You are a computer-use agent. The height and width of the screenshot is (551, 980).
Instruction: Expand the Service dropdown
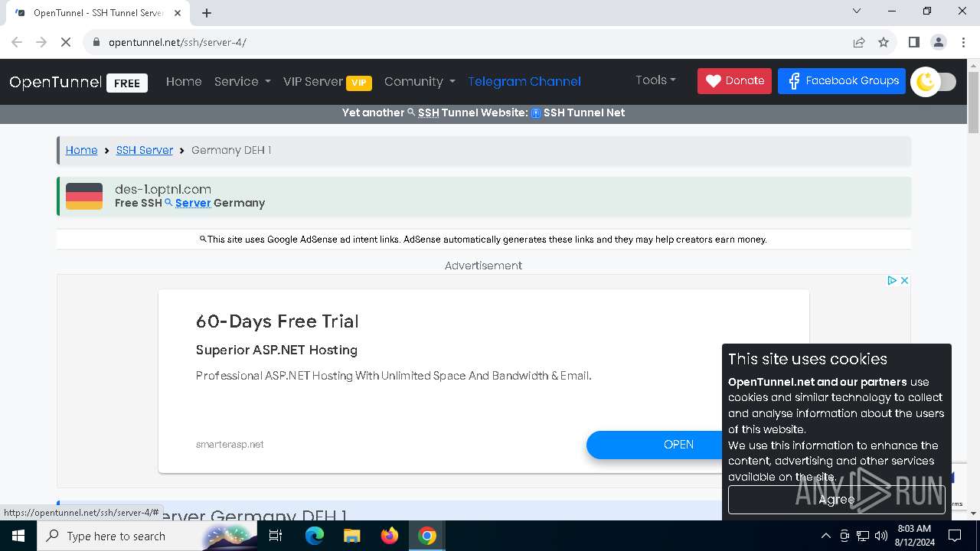coord(242,81)
